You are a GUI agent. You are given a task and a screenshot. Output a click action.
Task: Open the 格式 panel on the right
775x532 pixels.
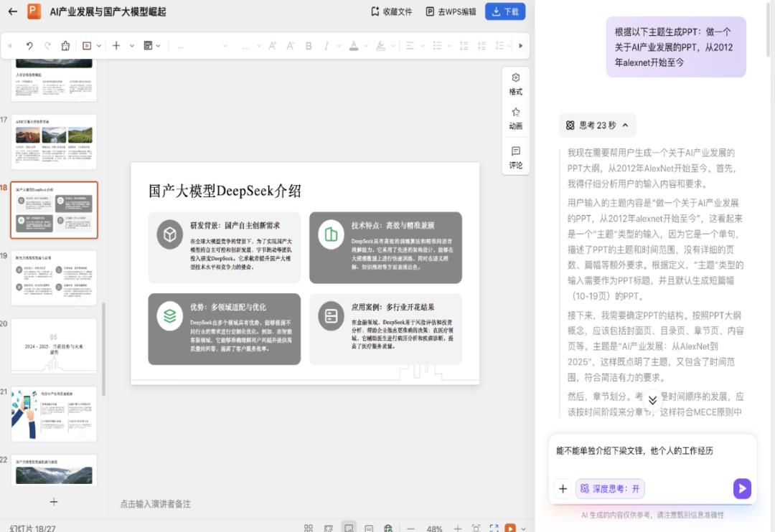tap(515, 83)
